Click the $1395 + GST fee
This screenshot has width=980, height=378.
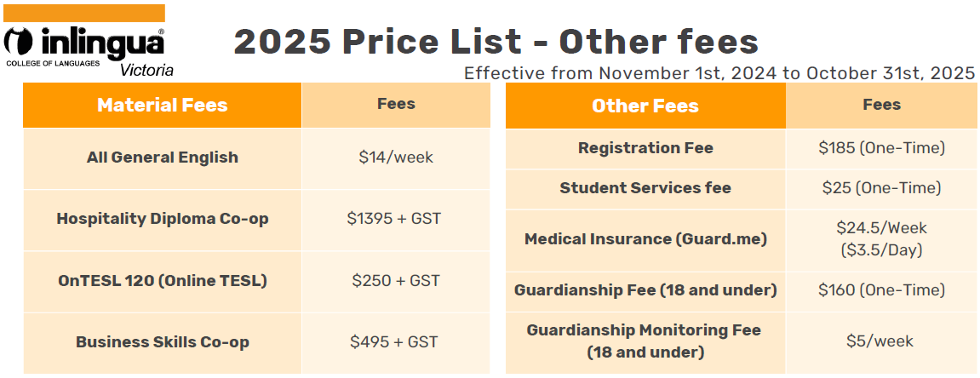click(394, 219)
